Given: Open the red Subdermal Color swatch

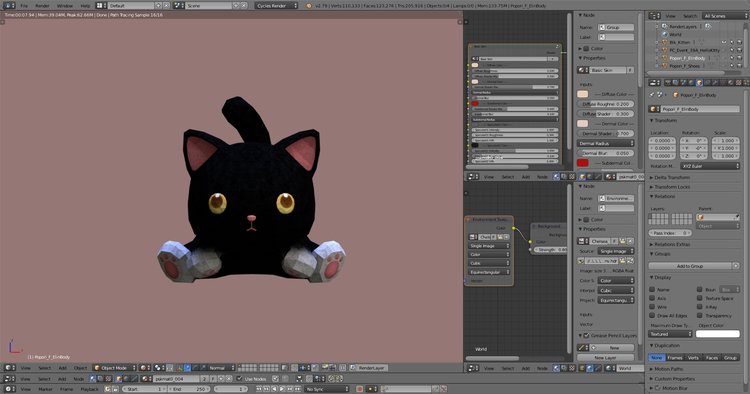Looking at the screenshot, I should [583, 163].
